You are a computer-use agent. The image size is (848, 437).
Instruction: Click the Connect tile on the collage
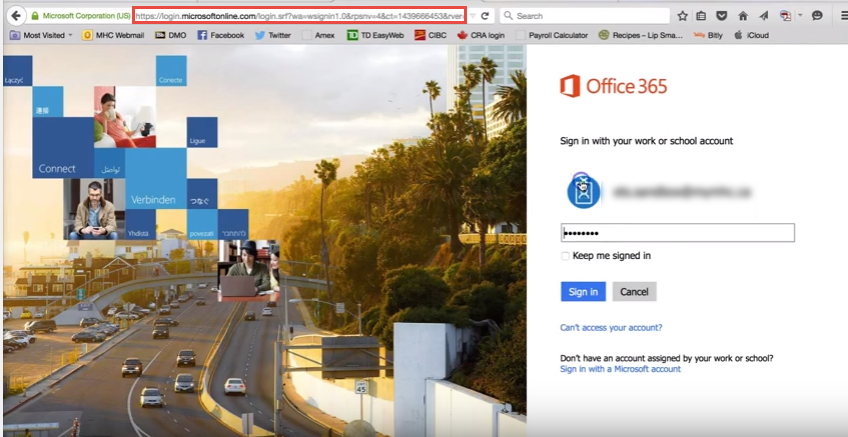[63, 148]
